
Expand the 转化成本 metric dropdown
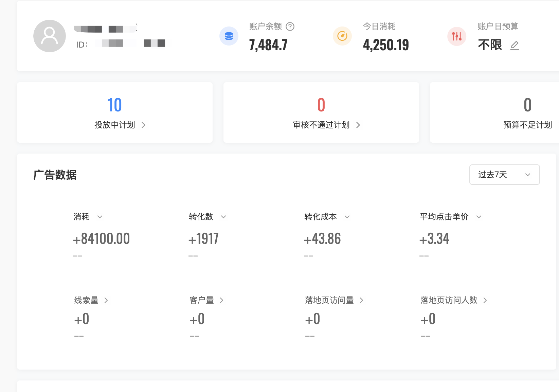pos(347,217)
